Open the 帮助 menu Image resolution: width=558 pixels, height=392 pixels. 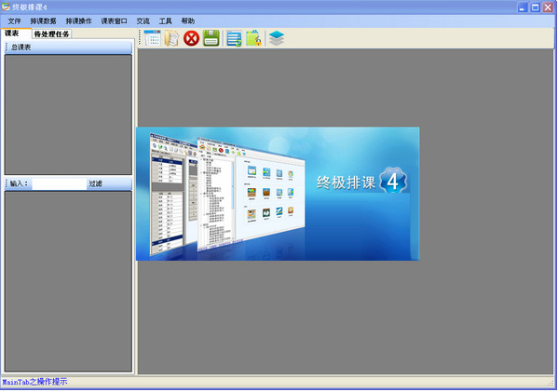[x=188, y=21]
